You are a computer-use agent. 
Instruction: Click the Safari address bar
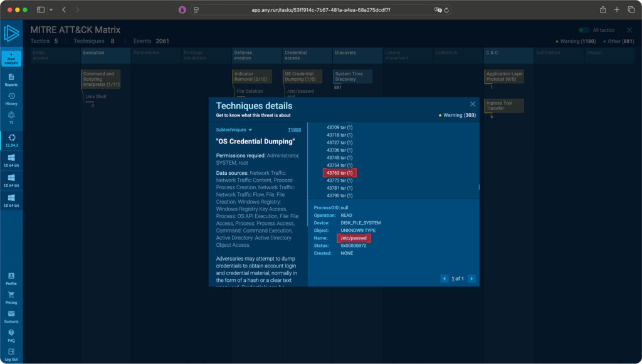point(320,10)
